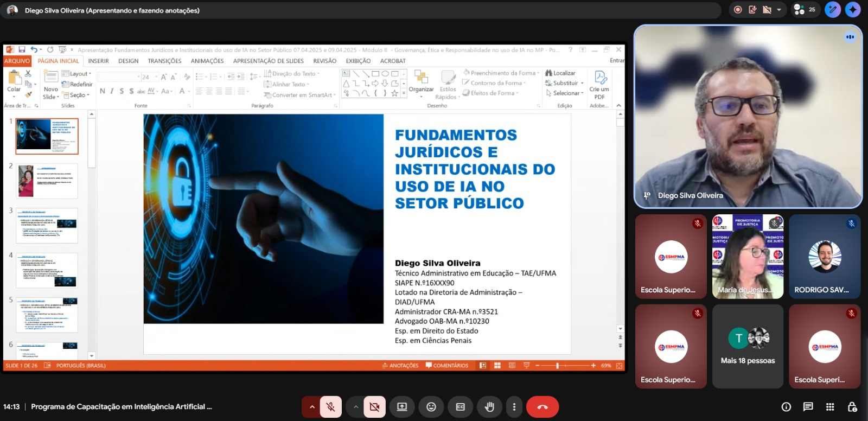Screen dimensions: 868x421
Task: Unmute the microphone
Action: click(330, 407)
